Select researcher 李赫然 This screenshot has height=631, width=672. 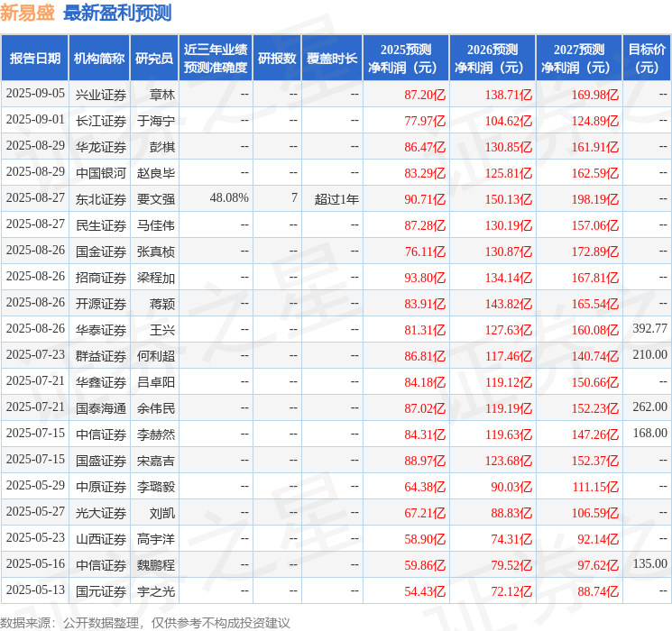tap(156, 434)
